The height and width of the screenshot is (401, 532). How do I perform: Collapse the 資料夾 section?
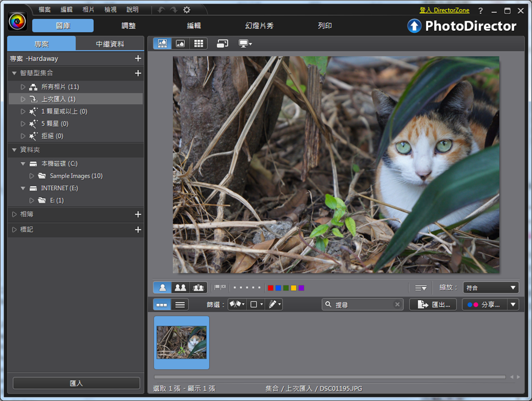pyautogui.click(x=14, y=150)
